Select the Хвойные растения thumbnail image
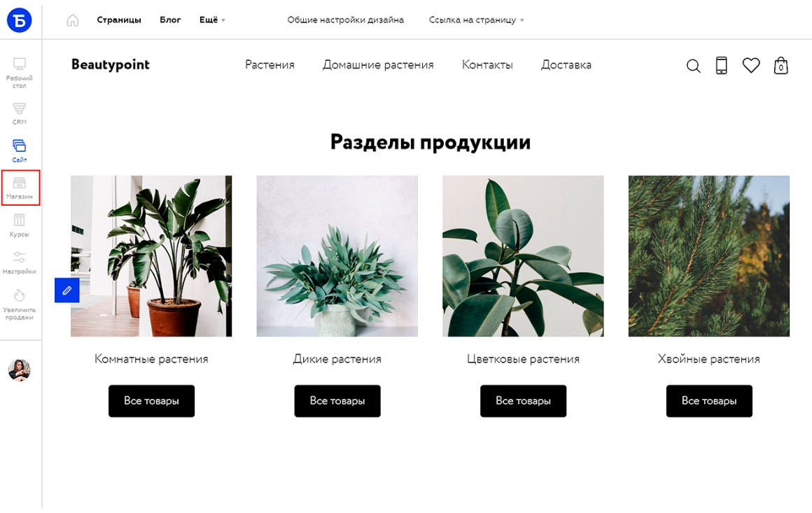This screenshot has height=513, width=812. 708,255
